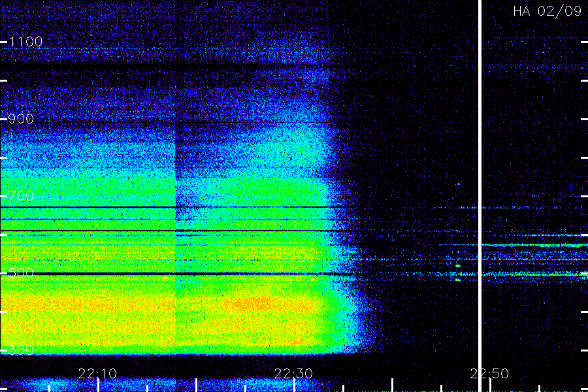Click the 900 frequency axis label

pyautogui.click(x=21, y=119)
